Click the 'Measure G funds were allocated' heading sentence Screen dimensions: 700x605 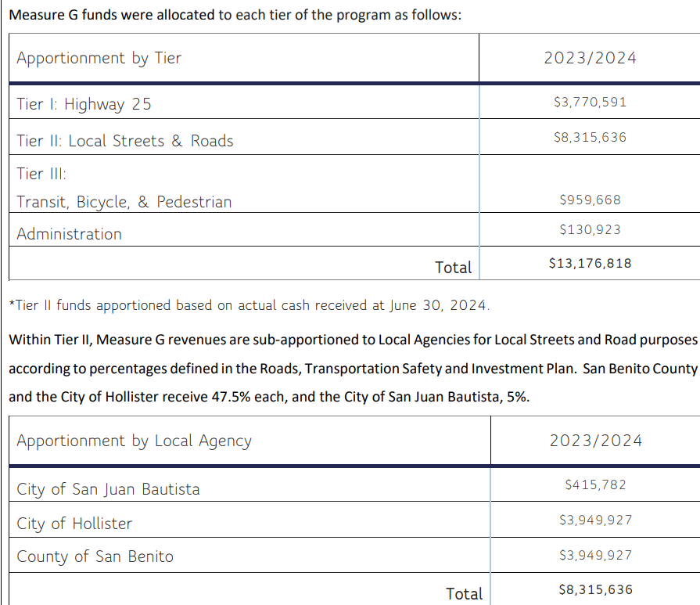click(x=234, y=16)
